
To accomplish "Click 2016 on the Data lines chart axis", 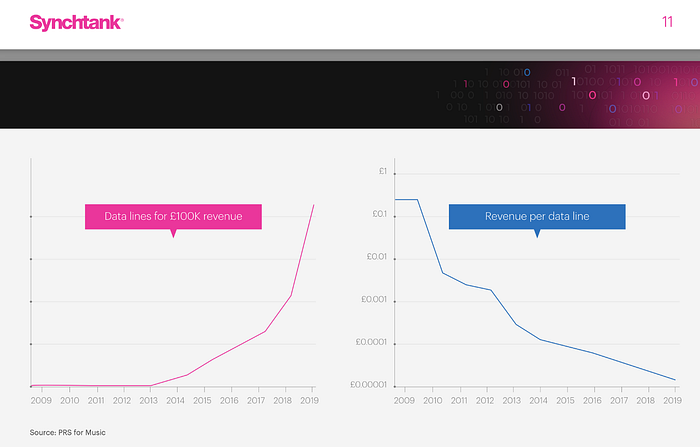I will click(x=229, y=401).
